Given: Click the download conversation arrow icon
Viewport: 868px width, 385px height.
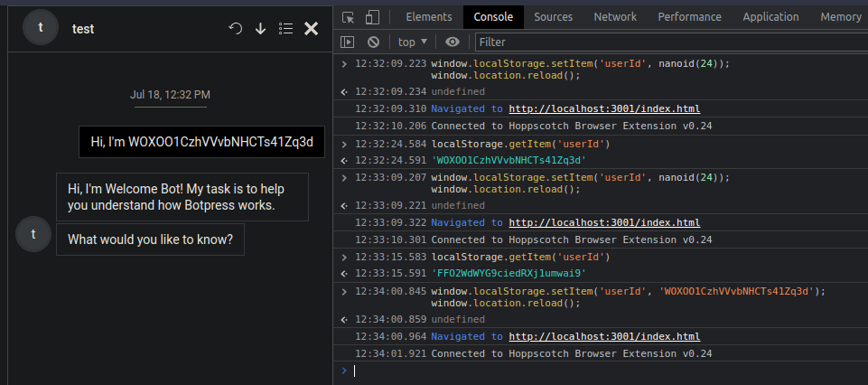Looking at the screenshot, I should [260, 29].
